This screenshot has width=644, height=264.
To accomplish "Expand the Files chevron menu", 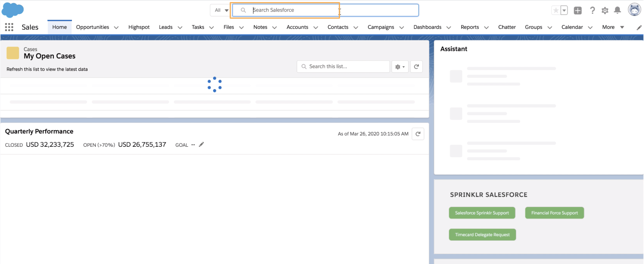I will click(x=241, y=27).
